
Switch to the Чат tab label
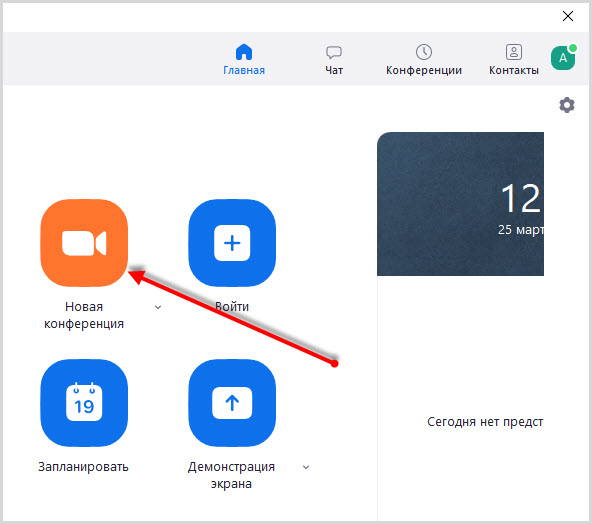pyautogui.click(x=334, y=70)
